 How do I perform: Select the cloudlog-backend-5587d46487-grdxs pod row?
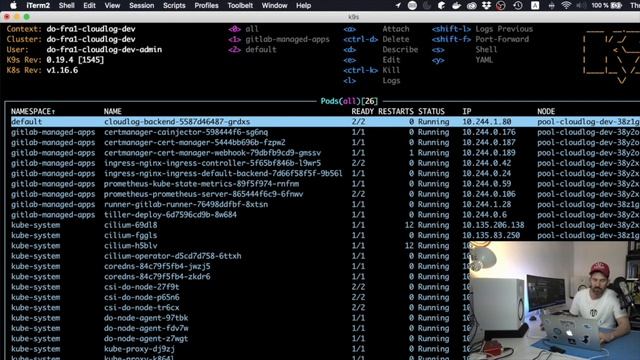point(325,122)
